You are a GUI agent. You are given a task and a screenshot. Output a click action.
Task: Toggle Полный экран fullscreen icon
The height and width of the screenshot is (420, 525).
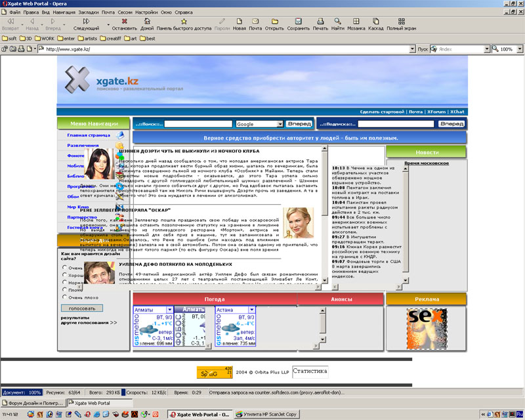click(401, 21)
